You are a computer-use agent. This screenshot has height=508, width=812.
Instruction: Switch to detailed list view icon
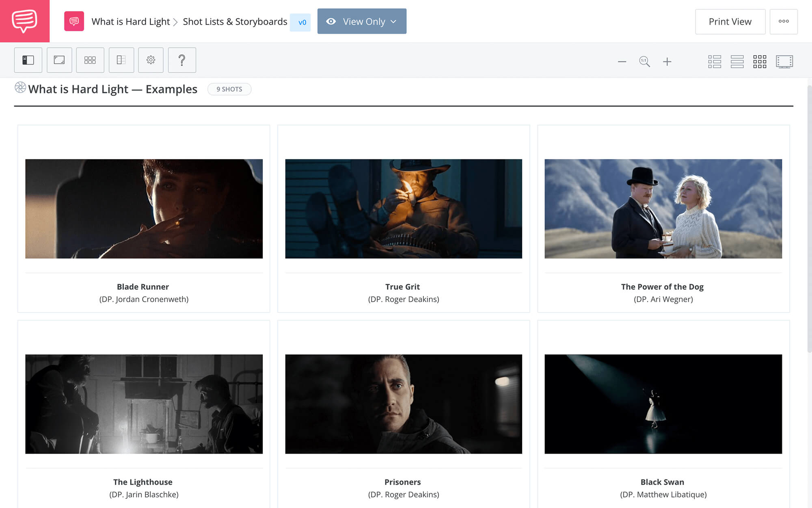[x=715, y=62]
